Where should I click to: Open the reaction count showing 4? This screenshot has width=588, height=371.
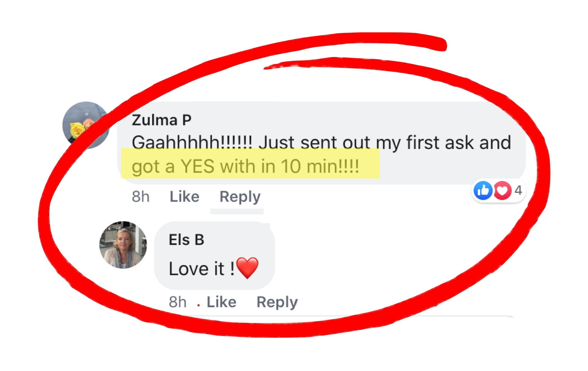pos(518,190)
